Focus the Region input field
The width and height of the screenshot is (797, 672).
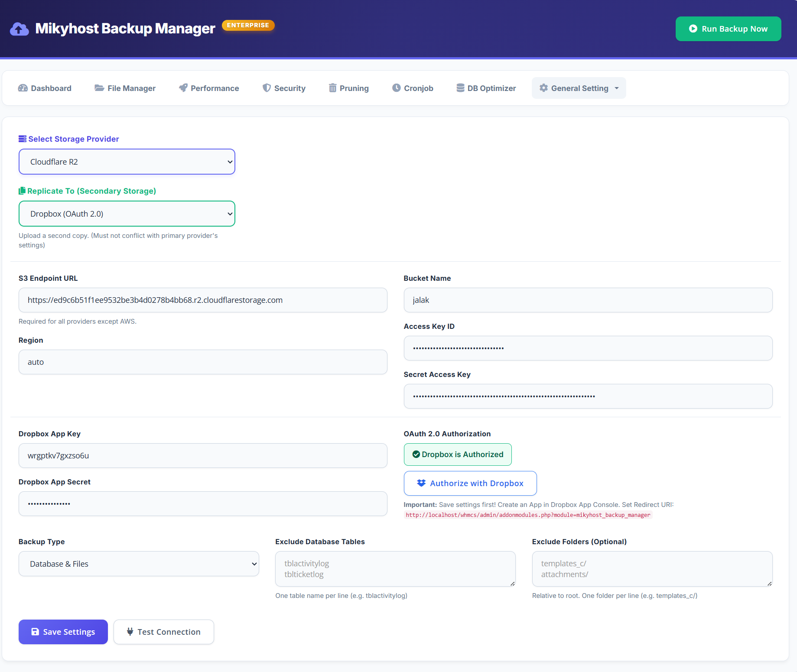click(x=203, y=362)
